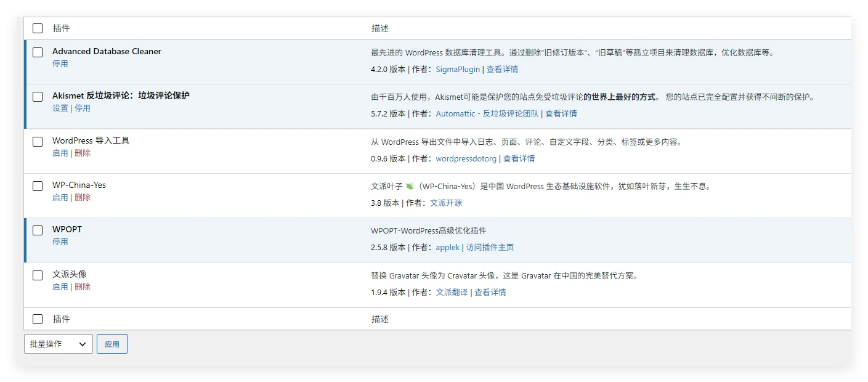Image resolution: width=868 pixels, height=382 pixels.
Task: Click the 1.9.4 版本 version text
Action: click(388, 292)
